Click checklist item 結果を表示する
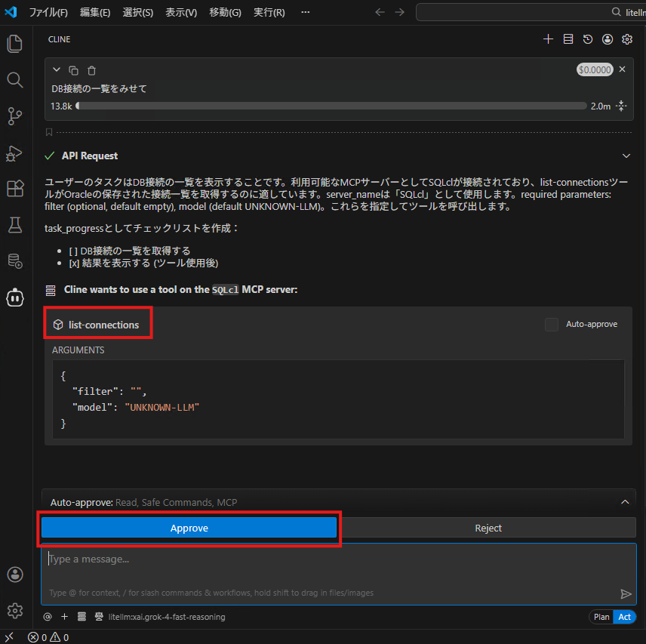 (143, 263)
